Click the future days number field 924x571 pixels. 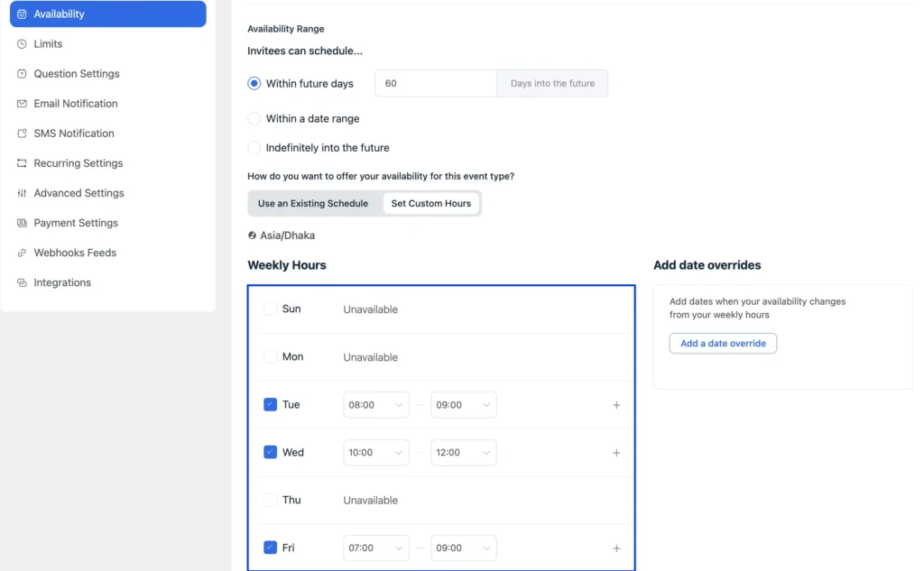435,84
